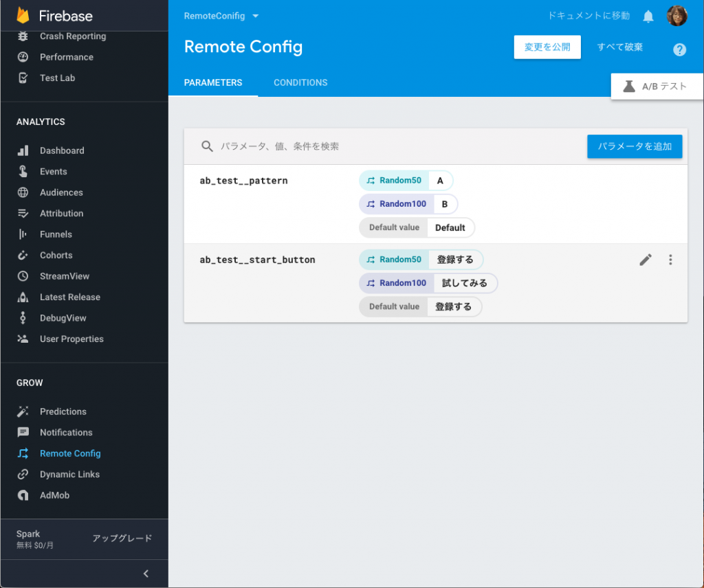This screenshot has height=588, width=704.
Task: Click the Spark plan label
Action: point(27,534)
